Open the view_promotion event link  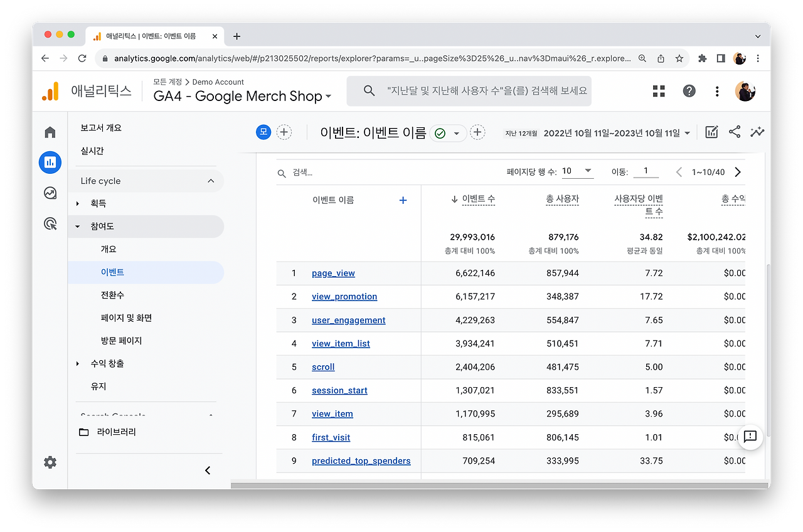(x=344, y=297)
